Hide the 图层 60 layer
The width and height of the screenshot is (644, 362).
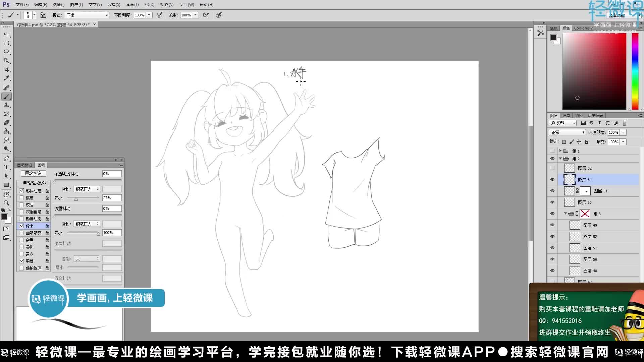552,202
